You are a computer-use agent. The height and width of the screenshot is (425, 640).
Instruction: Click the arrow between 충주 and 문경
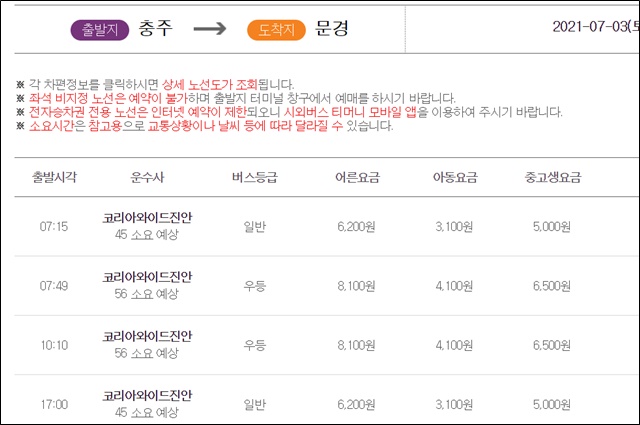[x=210, y=29]
